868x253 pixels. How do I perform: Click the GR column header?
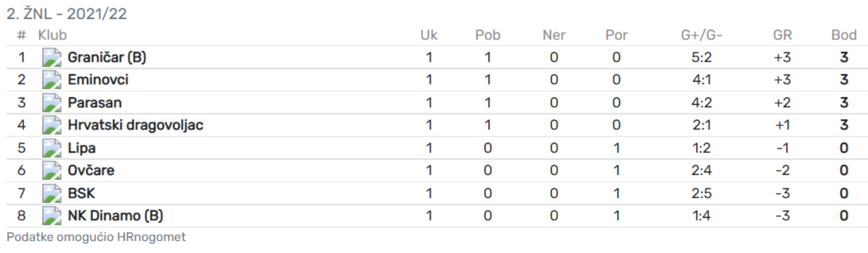tap(782, 35)
